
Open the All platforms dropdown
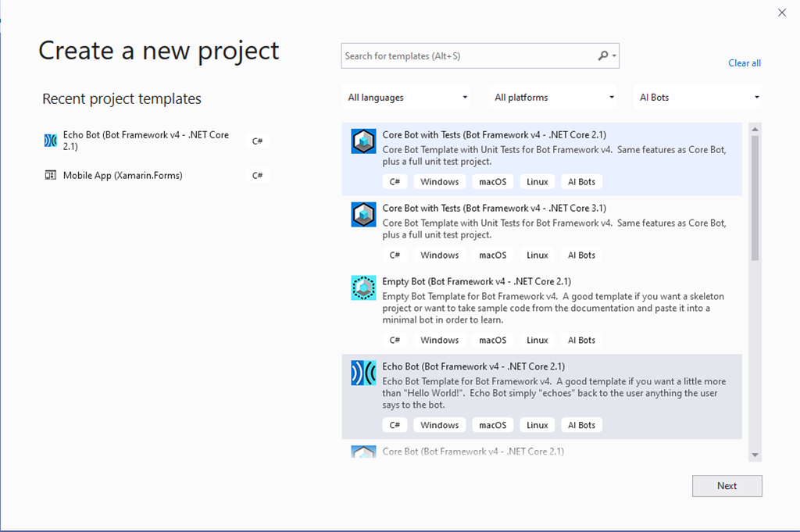click(x=552, y=96)
